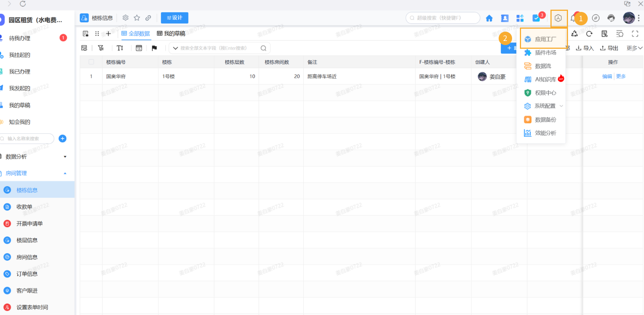Click the hexagon management center icon
This screenshot has width=644, height=315.
pos(558,18)
